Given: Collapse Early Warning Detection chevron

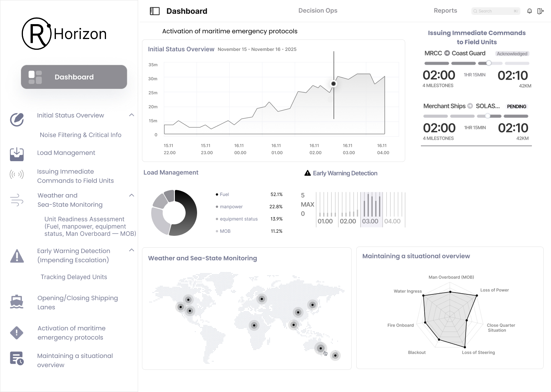Looking at the screenshot, I should [132, 250].
